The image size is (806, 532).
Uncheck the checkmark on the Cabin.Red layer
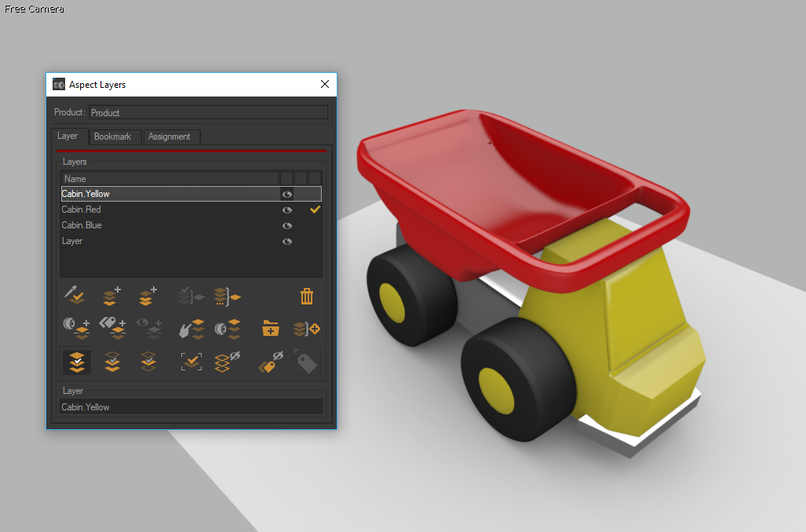(315, 210)
